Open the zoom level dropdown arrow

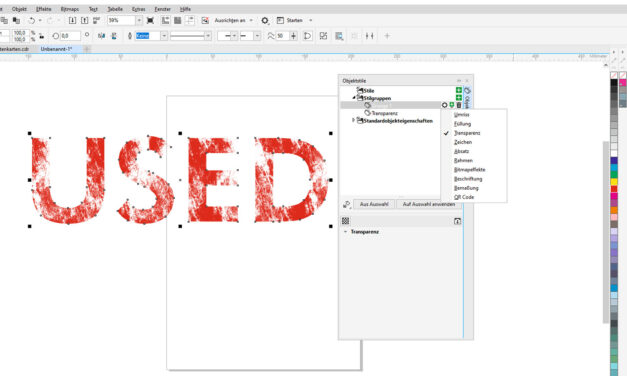(x=139, y=20)
